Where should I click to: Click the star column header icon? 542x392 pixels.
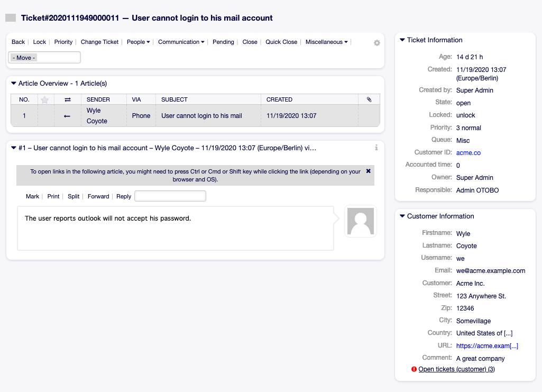coord(45,99)
